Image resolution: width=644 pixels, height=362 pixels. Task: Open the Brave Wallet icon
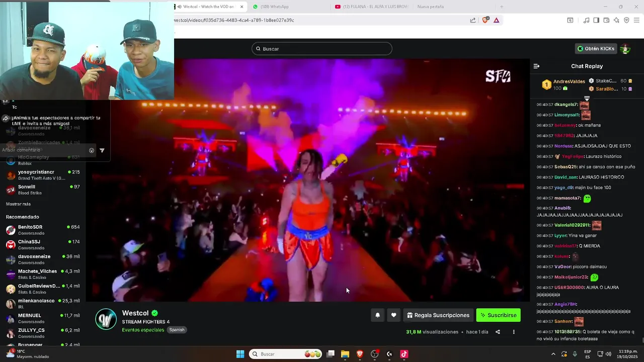tap(606, 20)
